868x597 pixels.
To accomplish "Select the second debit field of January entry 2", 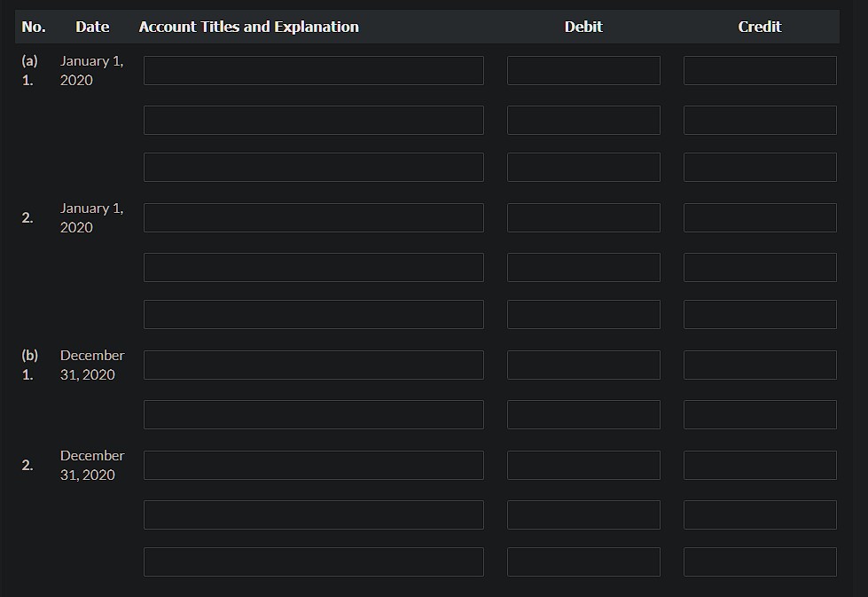I will [583, 268].
